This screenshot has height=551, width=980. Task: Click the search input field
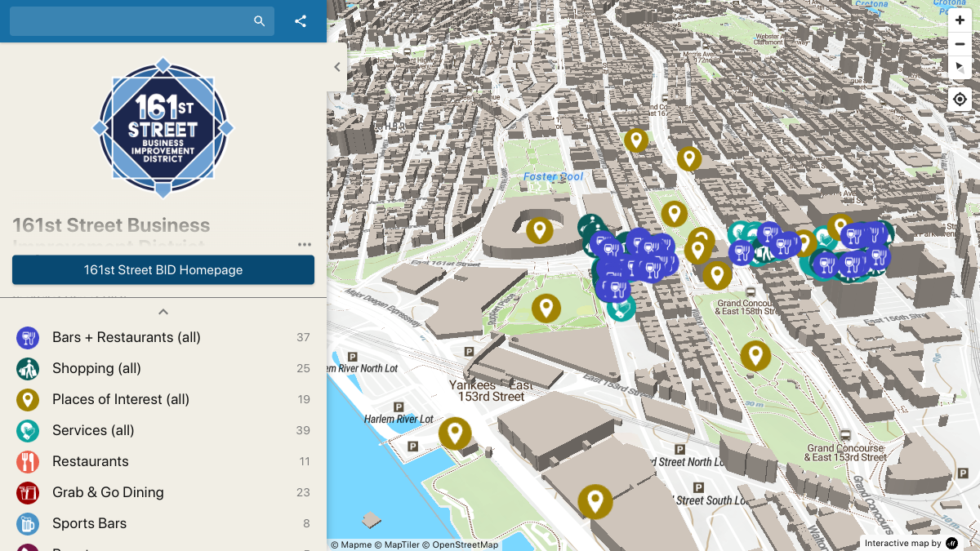click(131, 21)
